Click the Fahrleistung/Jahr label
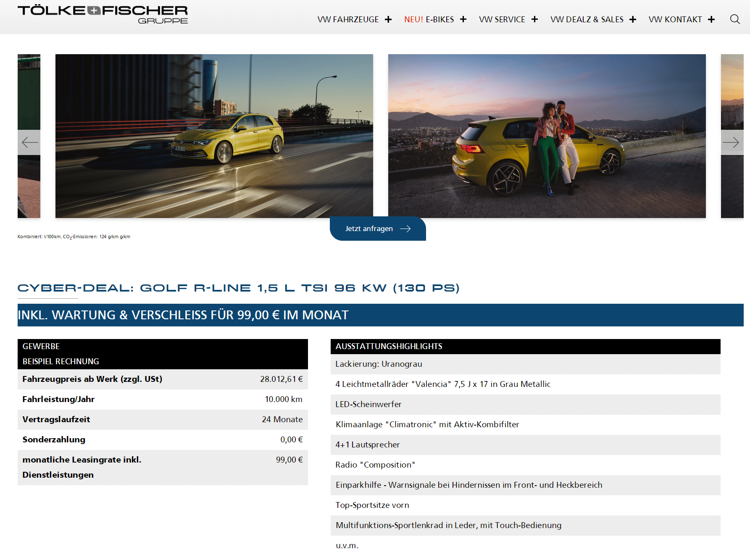Screen dimensions: 750x560 (58, 399)
